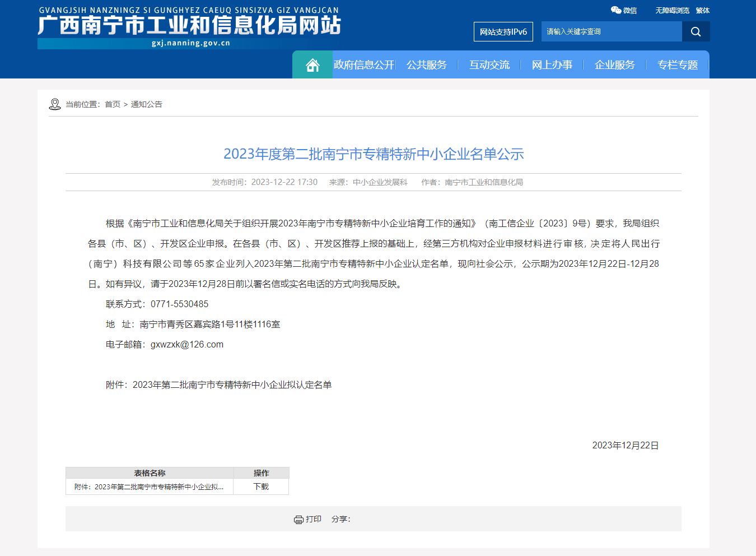Click 首页 breadcrumb link

(x=113, y=104)
